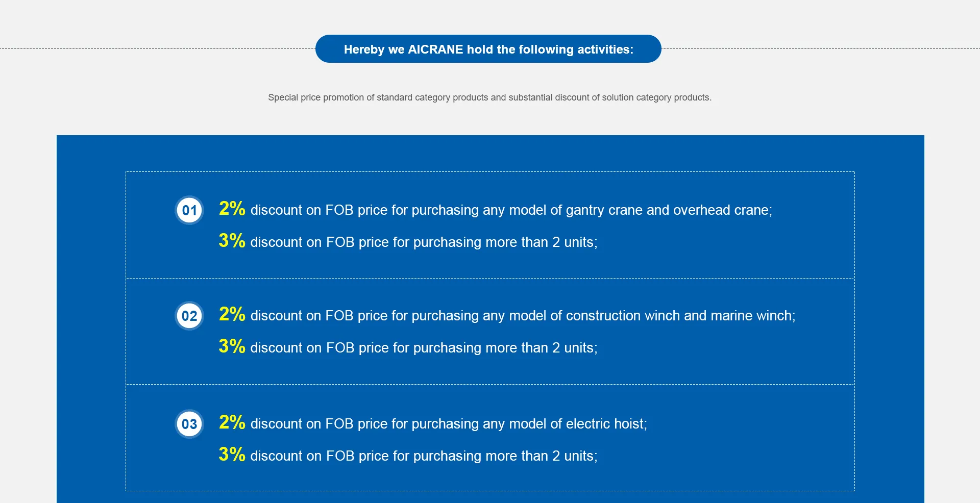Viewport: 980px width, 503px height.
Task: Click 2% next to the construction winch discount
Action: click(x=232, y=314)
